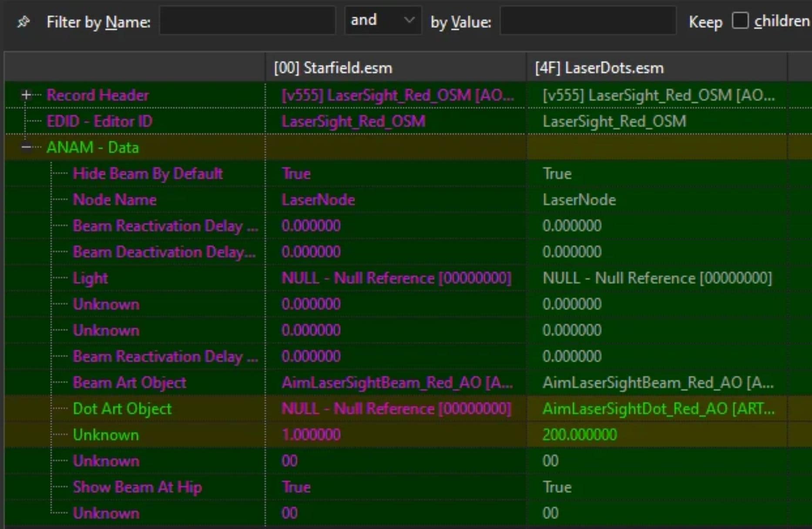Click the 1.000000 value in Starfield column

tap(311, 435)
